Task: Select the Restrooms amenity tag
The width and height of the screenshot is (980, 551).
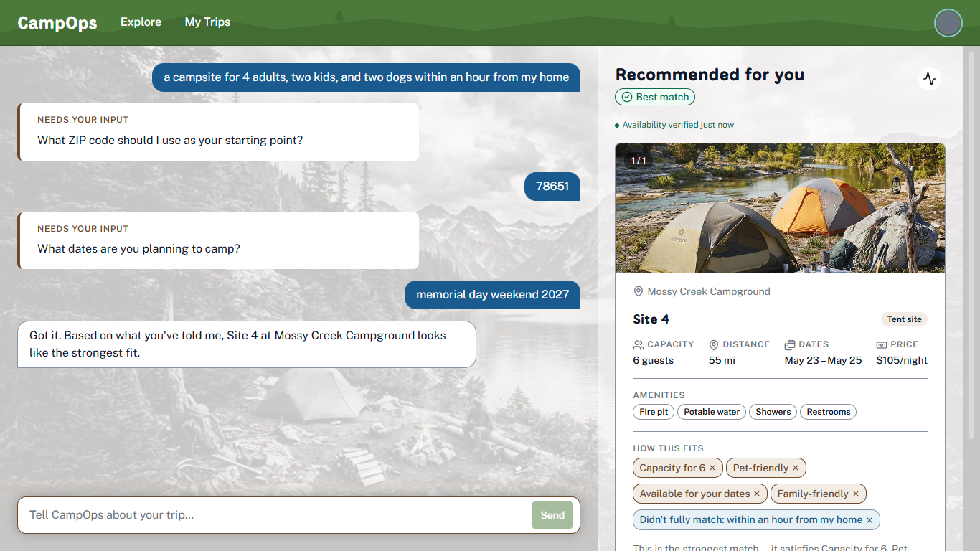Action: pyautogui.click(x=829, y=412)
